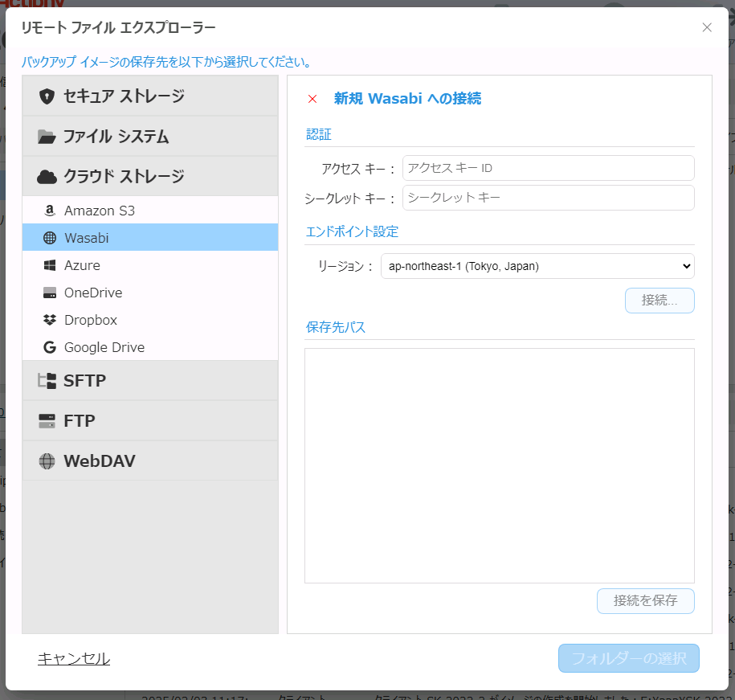Expand the WebDAV section
This screenshot has width=735, height=700.
pyautogui.click(x=150, y=461)
